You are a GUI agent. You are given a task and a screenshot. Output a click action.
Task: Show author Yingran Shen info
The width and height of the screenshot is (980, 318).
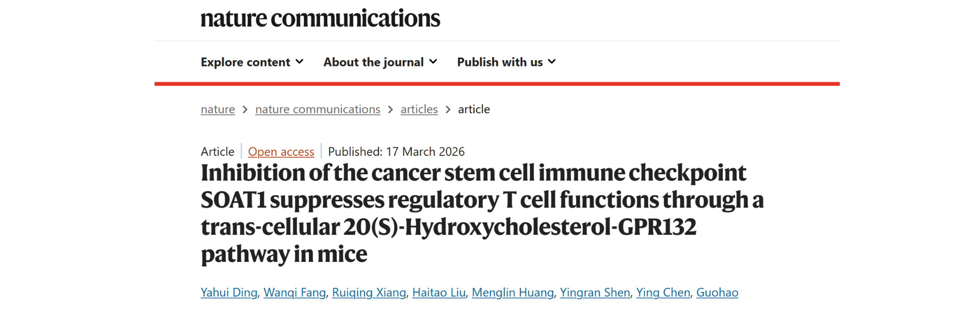pyautogui.click(x=595, y=293)
